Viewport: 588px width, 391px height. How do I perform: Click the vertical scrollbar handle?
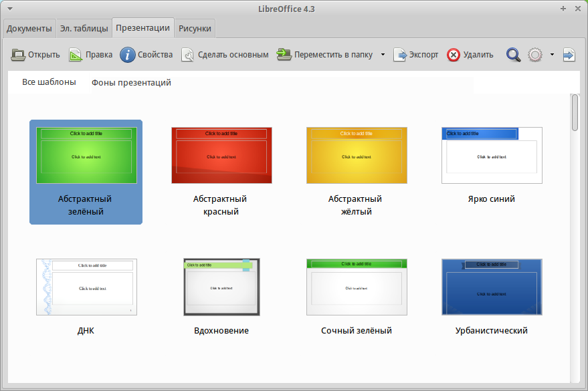point(575,112)
